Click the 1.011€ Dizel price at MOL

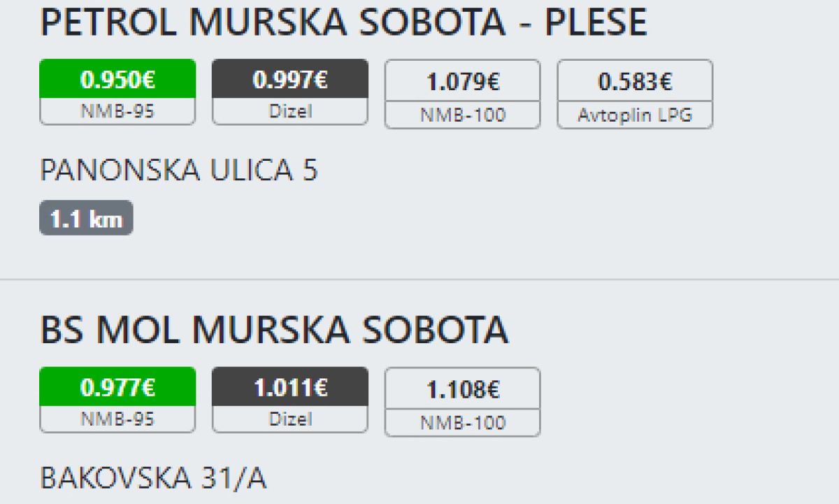click(x=290, y=389)
